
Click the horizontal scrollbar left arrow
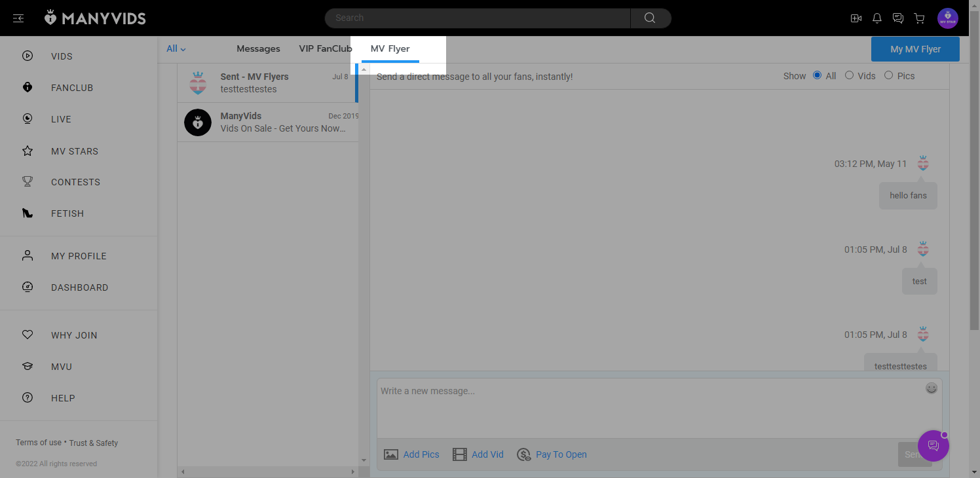click(x=183, y=471)
